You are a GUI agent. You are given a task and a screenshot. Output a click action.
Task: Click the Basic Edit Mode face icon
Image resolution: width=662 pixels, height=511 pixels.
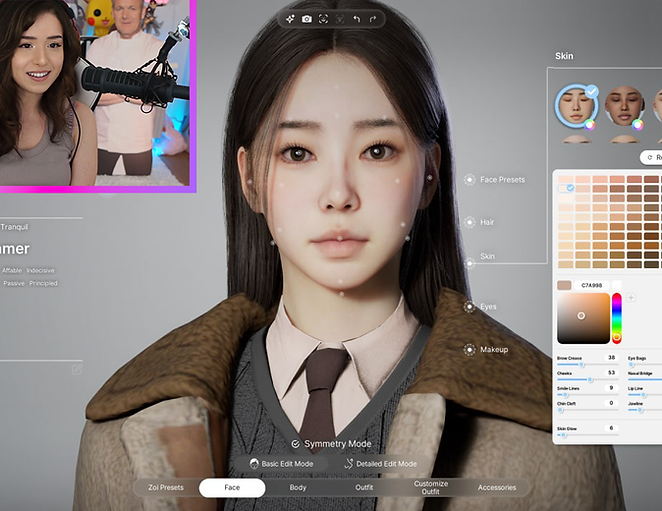click(x=254, y=464)
